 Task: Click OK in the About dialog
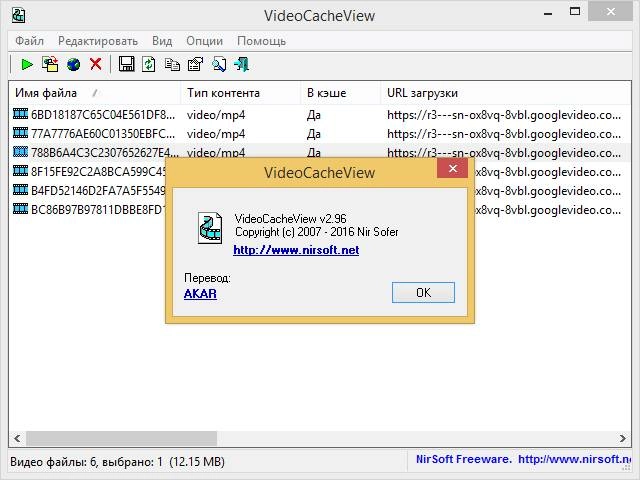423,293
